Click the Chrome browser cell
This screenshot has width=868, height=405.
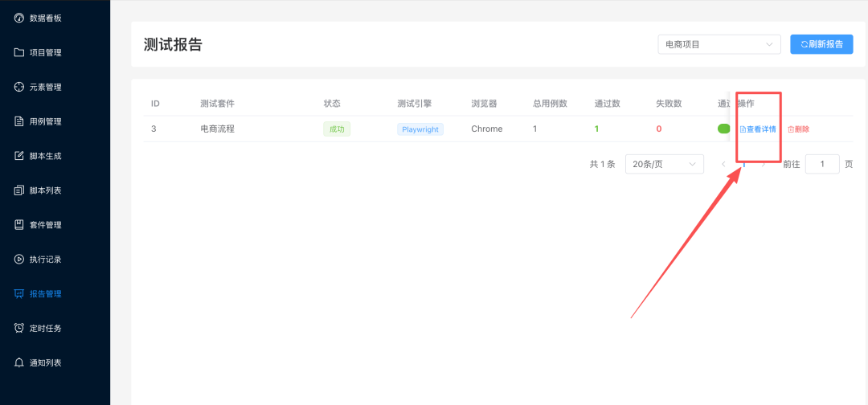point(487,129)
